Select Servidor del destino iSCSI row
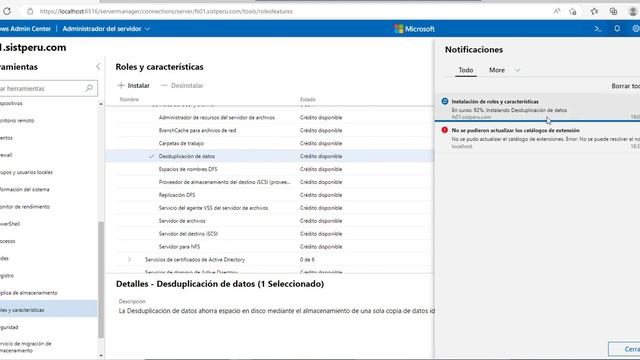This screenshot has width=640, height=360. [269, 234]
